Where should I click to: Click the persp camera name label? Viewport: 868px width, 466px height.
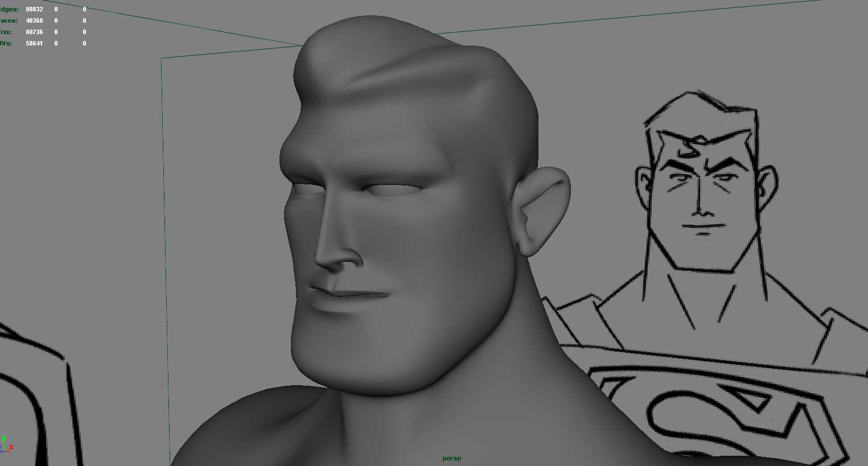click(451, 458)
